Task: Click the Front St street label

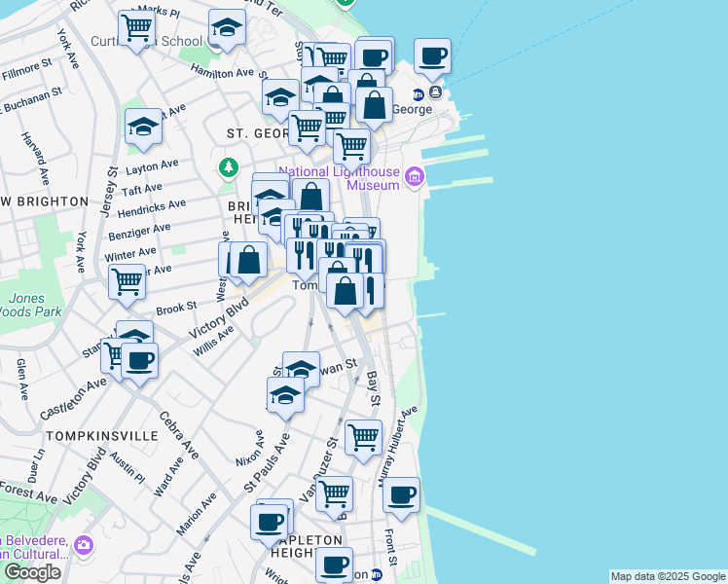Action: pos(391,547)
